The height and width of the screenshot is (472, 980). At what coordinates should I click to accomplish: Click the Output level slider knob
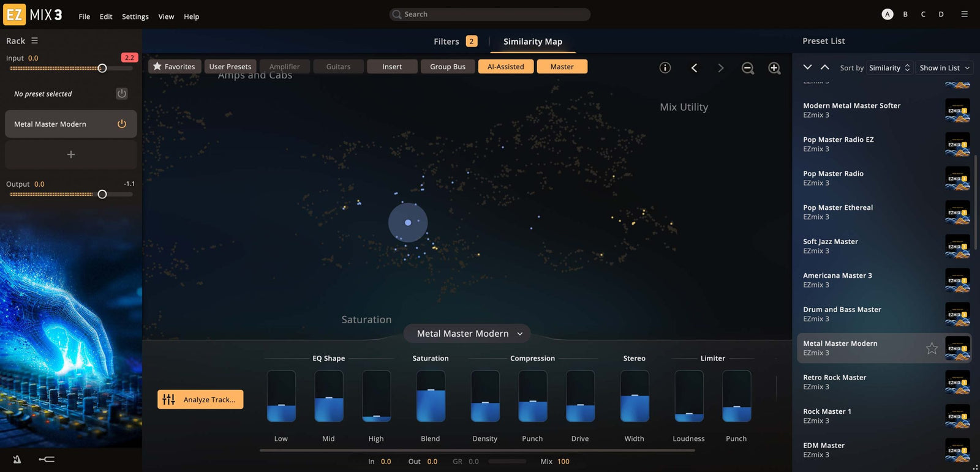(x=102, y=194)
